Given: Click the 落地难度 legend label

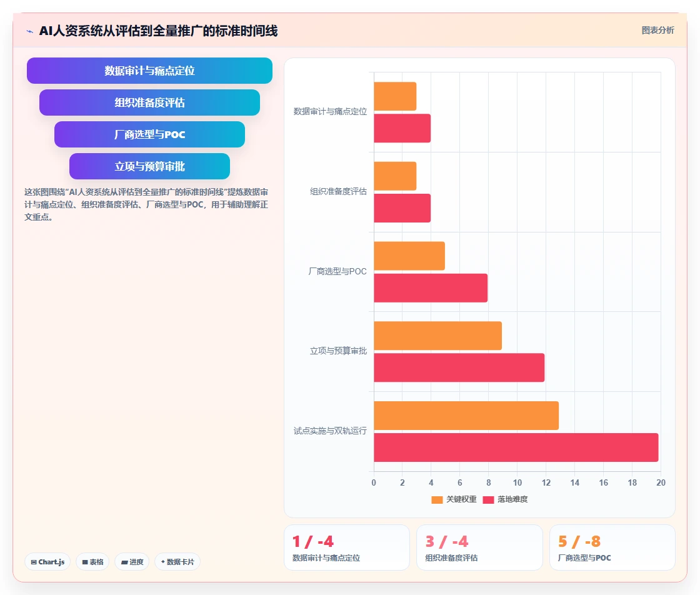Looking at the screenshot, I should [x=512, y=499].
